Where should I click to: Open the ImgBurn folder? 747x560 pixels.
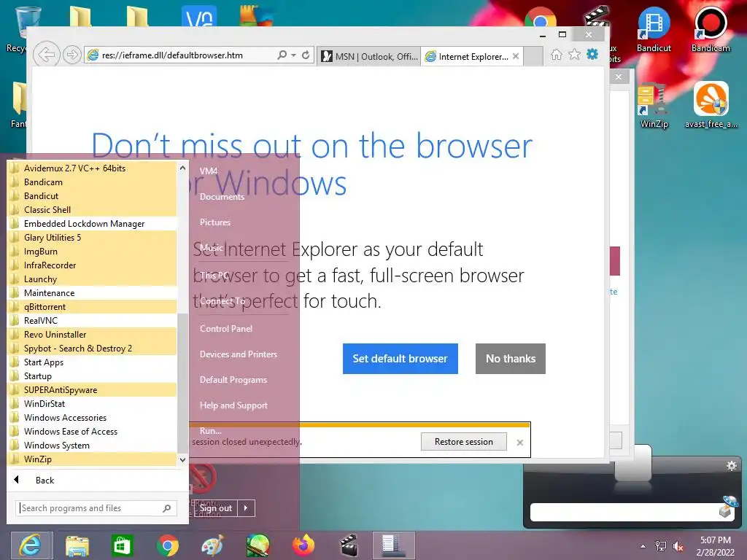tap(93, 251)
